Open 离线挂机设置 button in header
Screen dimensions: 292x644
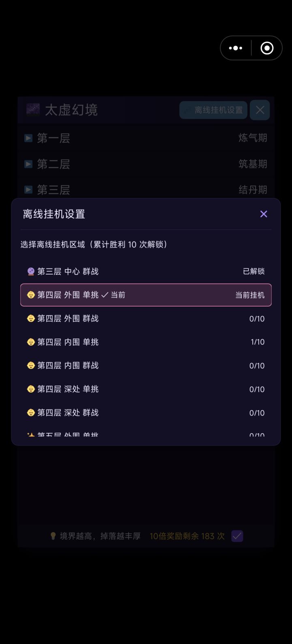pos(213,110)
